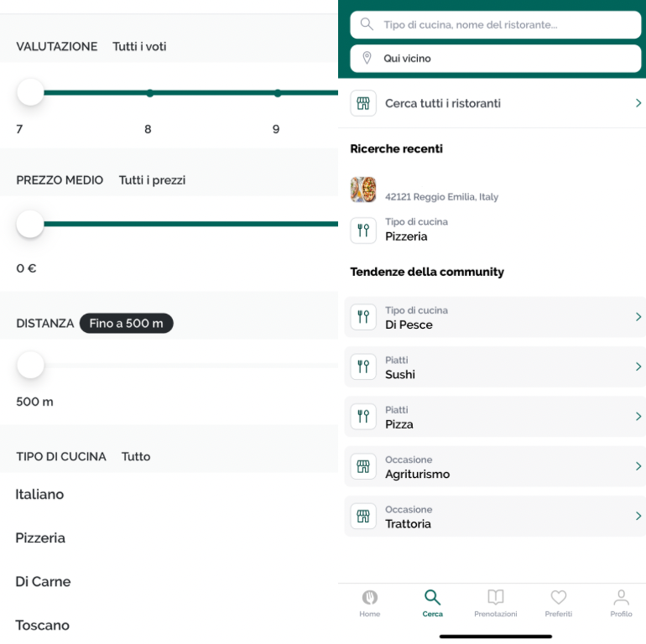Open the Cerca tab in bottom bar
Viewport: 646px width, 644px height.
(x=432, y=603)
